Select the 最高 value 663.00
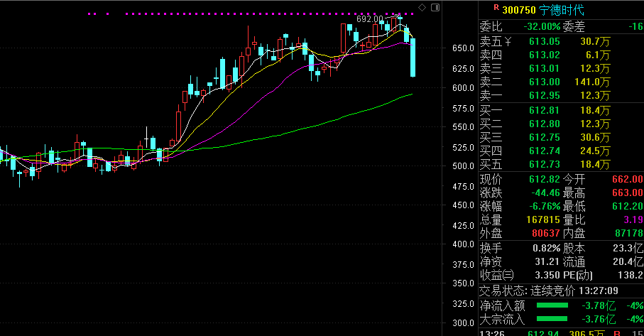 pos(627,193)
